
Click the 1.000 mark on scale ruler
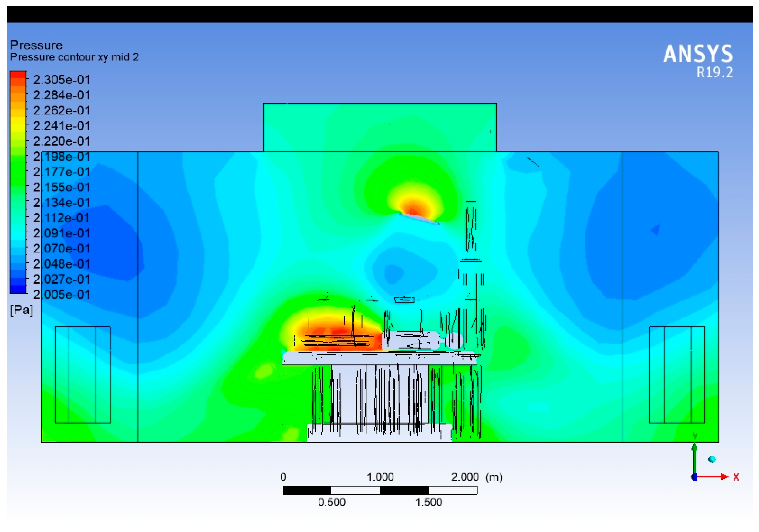[380, 477]
